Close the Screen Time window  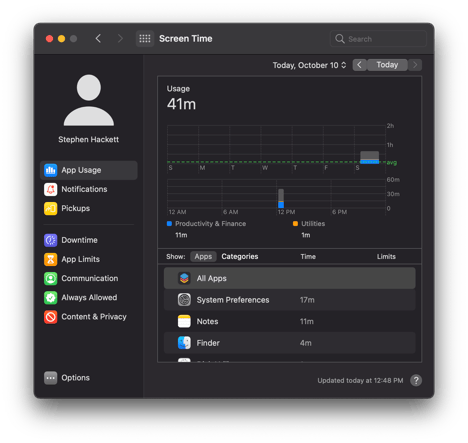(49, 39)
